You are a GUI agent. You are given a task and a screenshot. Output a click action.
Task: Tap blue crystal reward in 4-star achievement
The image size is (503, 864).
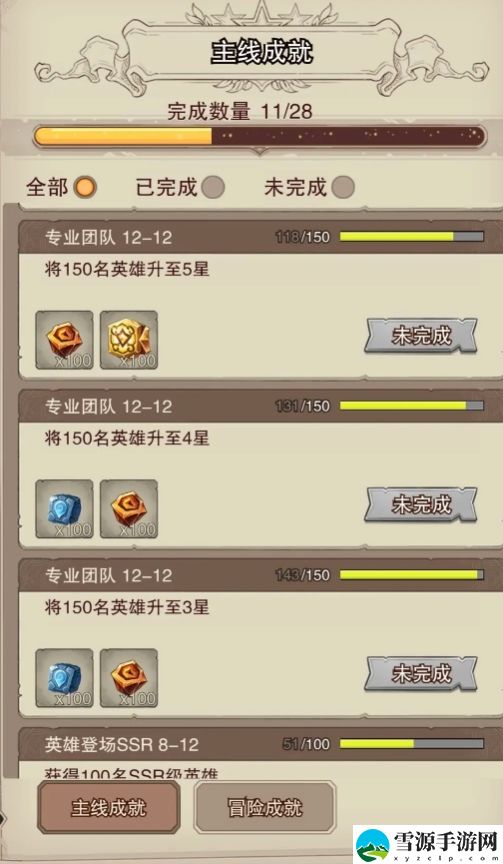[64, 509]
